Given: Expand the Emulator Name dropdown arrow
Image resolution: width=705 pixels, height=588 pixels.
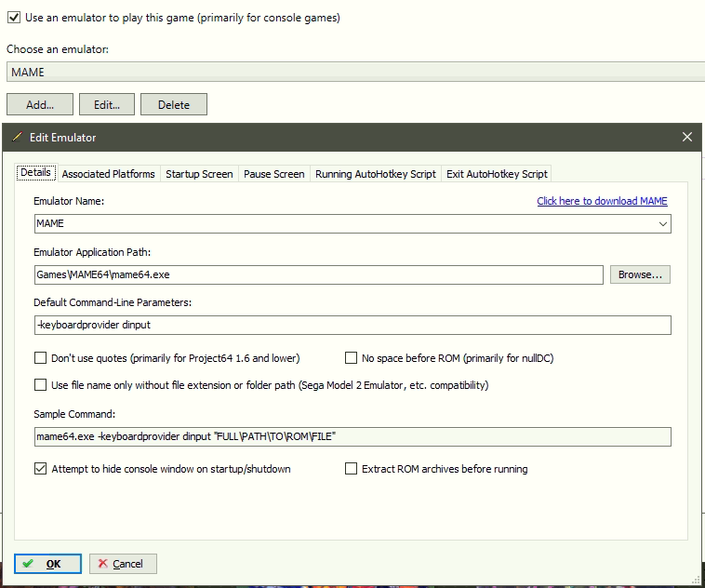Looking at the screenshot, I should [663, 223].
